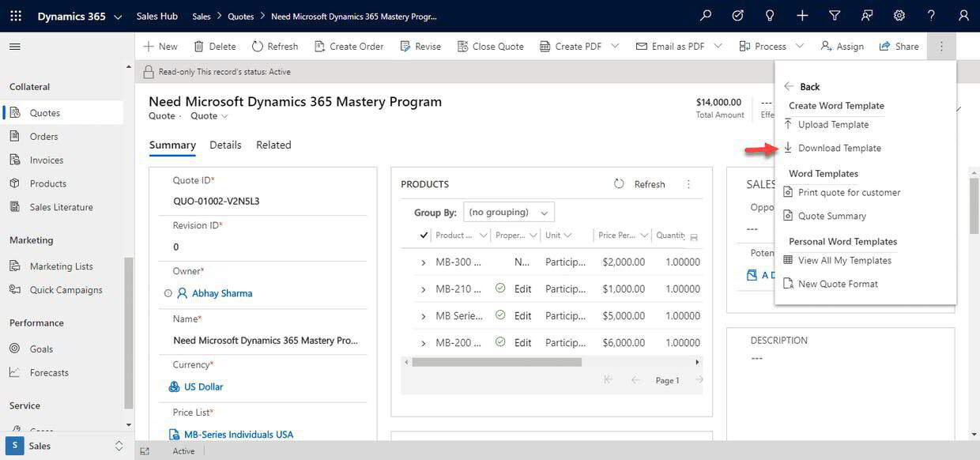The height and width of the screenshot is (460, 980).
Task: Click the Upload Template arrow icon
Action: point(788,124)
